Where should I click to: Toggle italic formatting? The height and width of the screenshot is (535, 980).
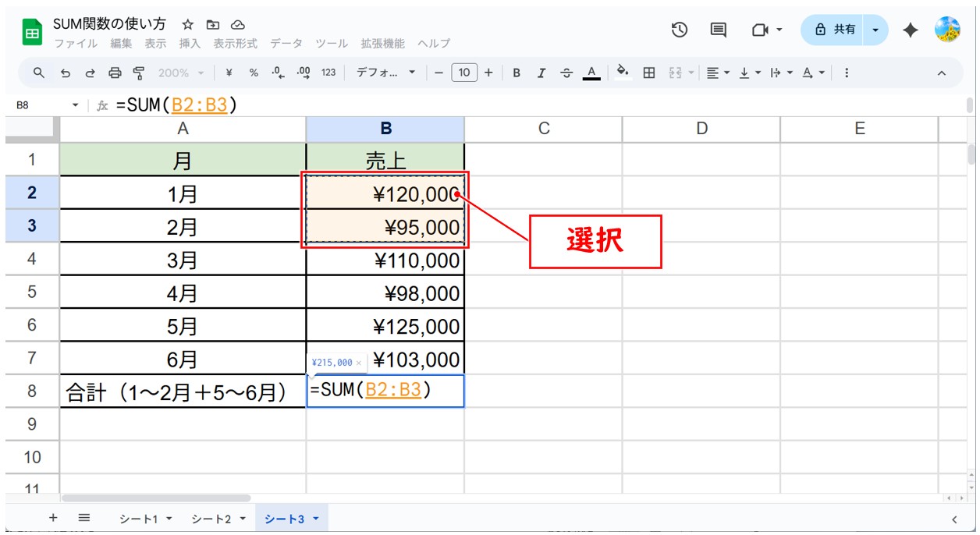pyautogui.click(x=541, y=73)
